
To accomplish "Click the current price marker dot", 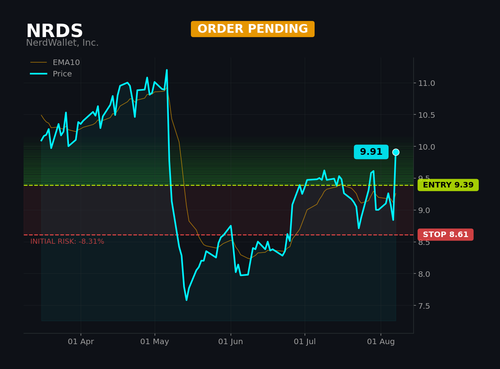I will point(396,152).
